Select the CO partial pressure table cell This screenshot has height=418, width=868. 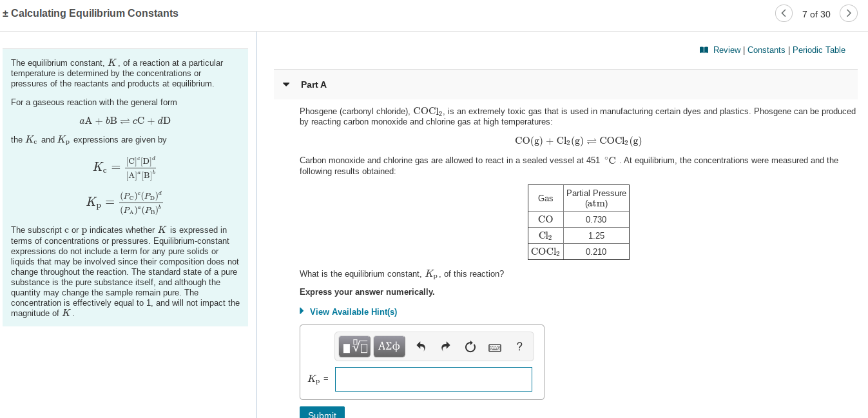pos(596,219)
